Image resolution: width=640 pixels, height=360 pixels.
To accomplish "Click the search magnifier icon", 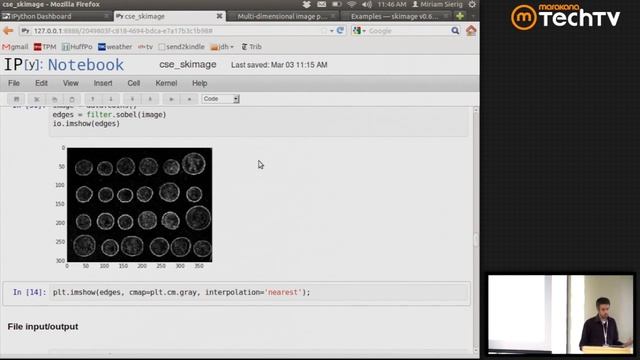I will point(455,31).
